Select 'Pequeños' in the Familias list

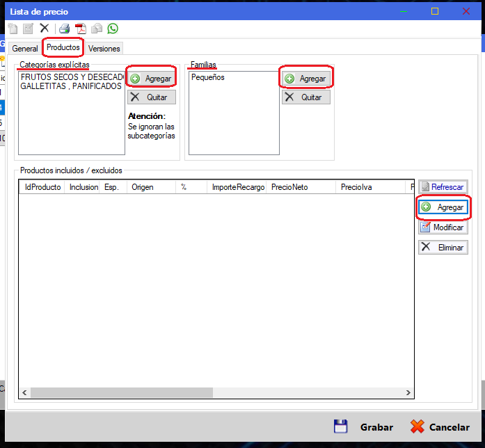tap(208, 77)
